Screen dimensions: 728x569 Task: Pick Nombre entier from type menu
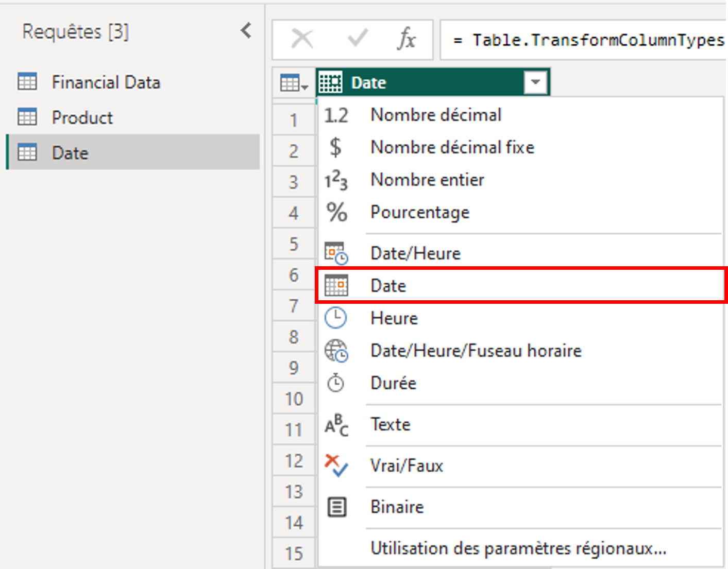(427, 180)
